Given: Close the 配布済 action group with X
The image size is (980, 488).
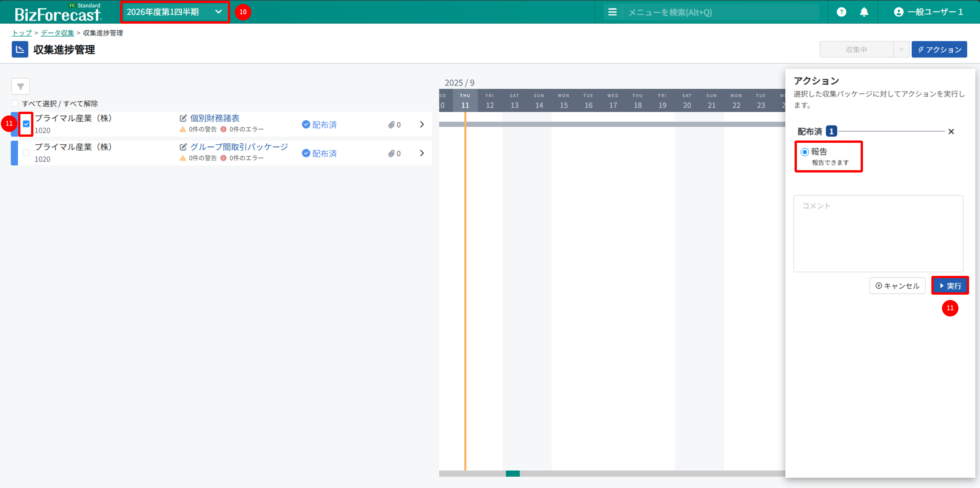Looking at the screenshot, I should [951, 132].
